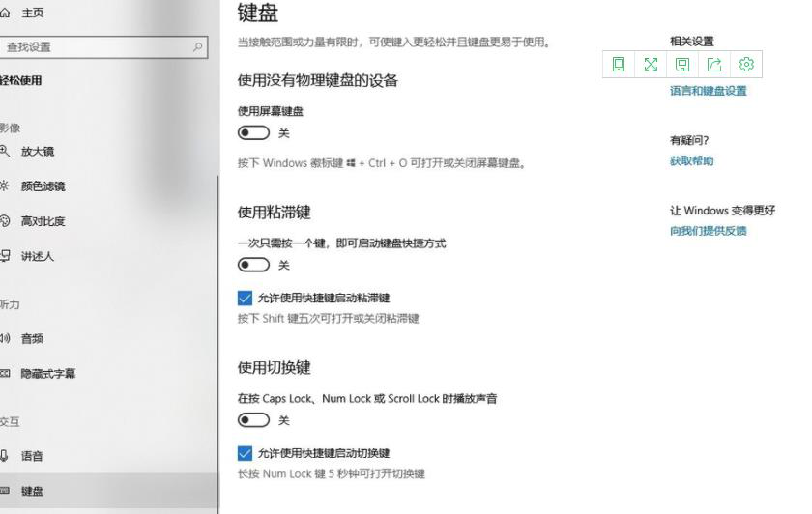Click the 按下 Shift 键五次 hint text
Viewport: 812px width, 514px height.
(328, 318)
